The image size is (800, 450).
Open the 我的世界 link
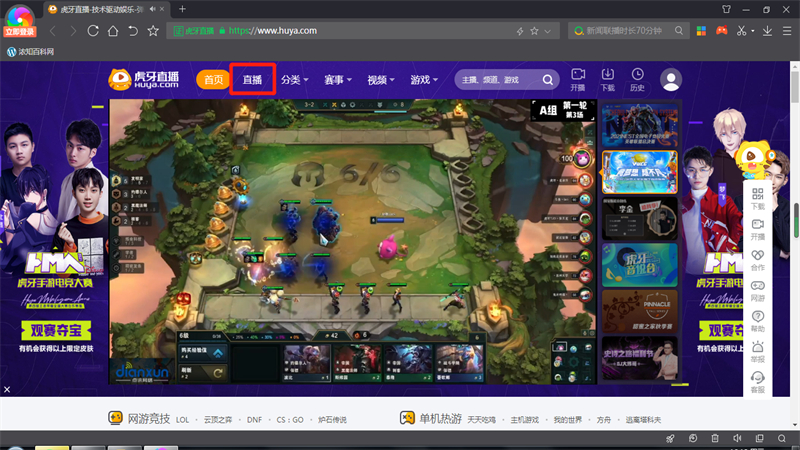568,420
